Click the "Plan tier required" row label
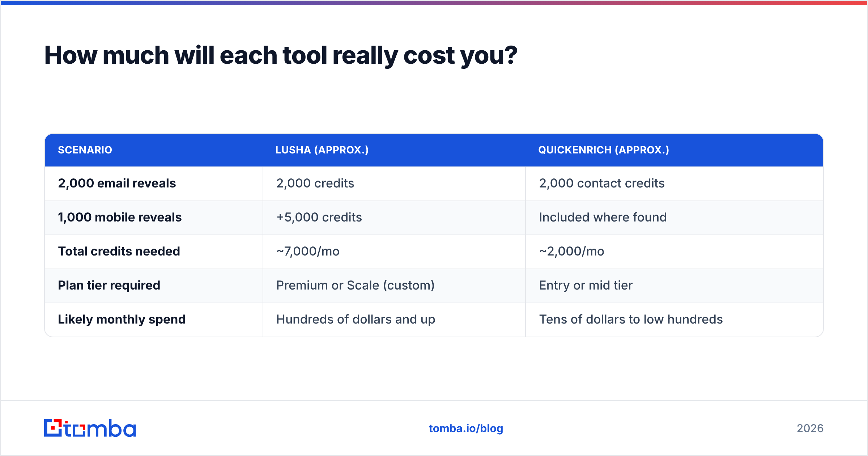The width and height of the screenshot is (868, 456). coord(109,286)
